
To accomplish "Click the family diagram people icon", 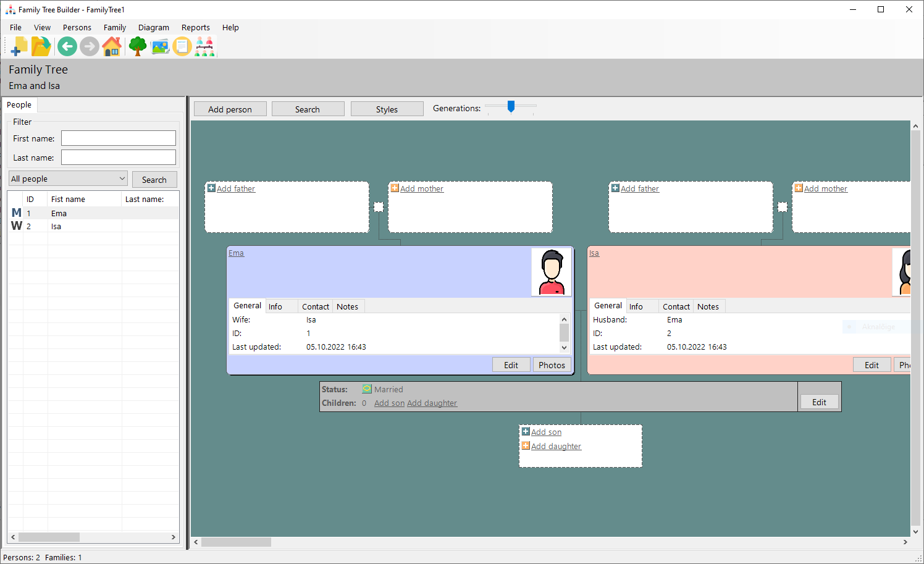I will pyautogui.click(x=205, y=46).
